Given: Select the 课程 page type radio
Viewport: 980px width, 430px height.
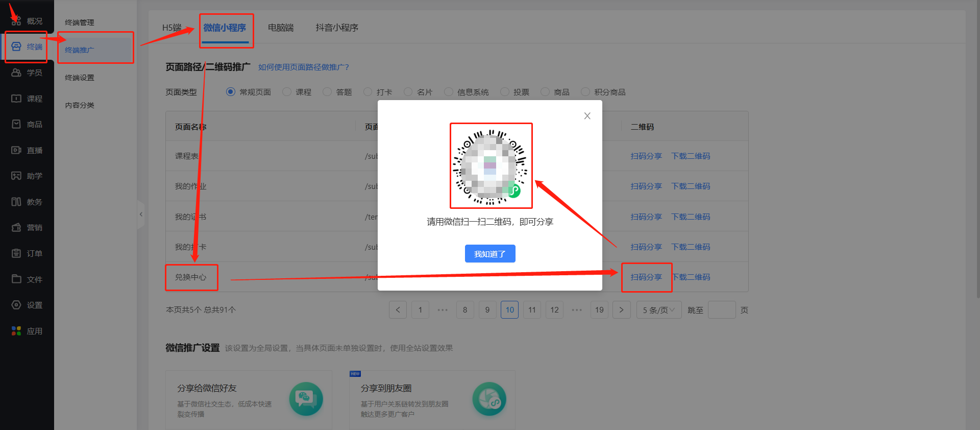Looking at the screenshot, I should (287, 92).
